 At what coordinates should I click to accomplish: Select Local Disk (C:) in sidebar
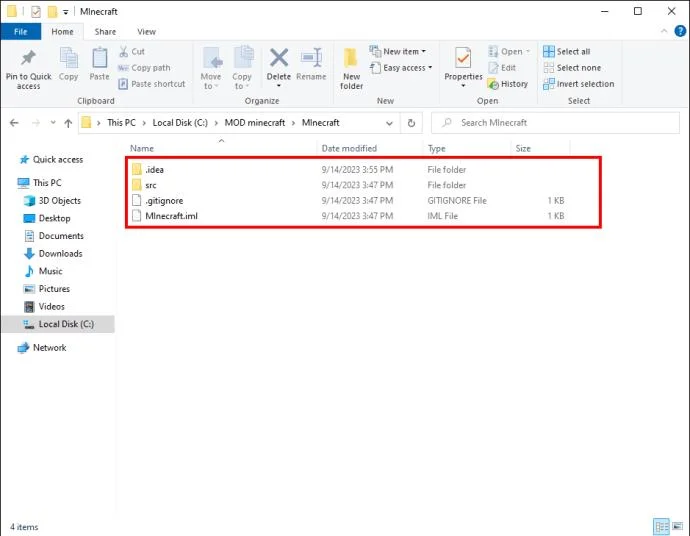point(58,324)
